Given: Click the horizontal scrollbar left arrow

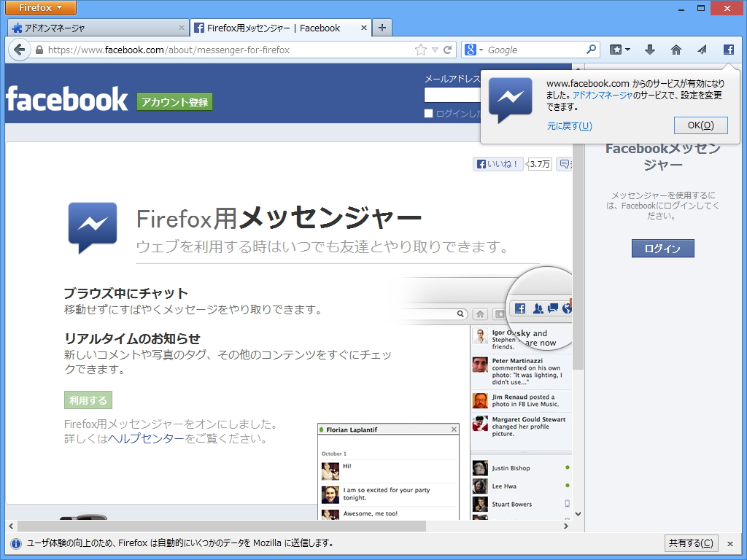Looking at the screenshot, I should point(11,526).
